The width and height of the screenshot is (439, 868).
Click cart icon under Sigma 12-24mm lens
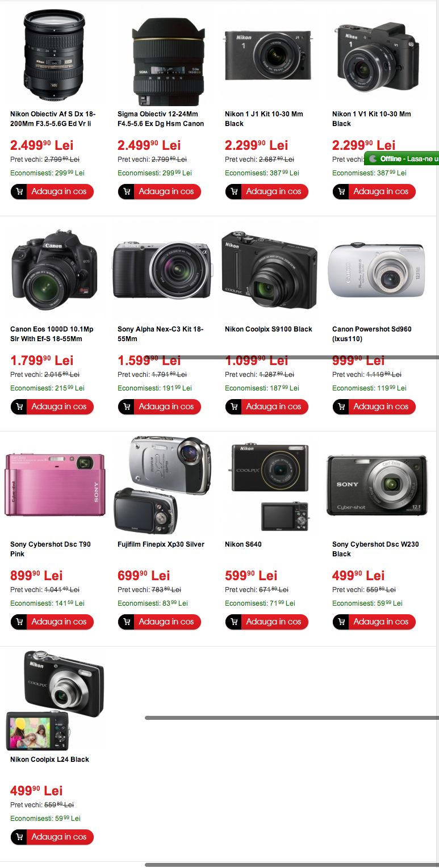point(127,192)
